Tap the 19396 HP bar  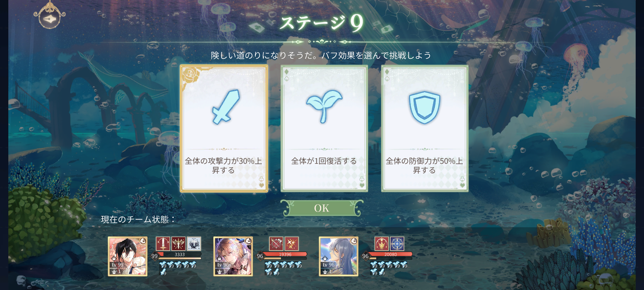click(285, 254)
